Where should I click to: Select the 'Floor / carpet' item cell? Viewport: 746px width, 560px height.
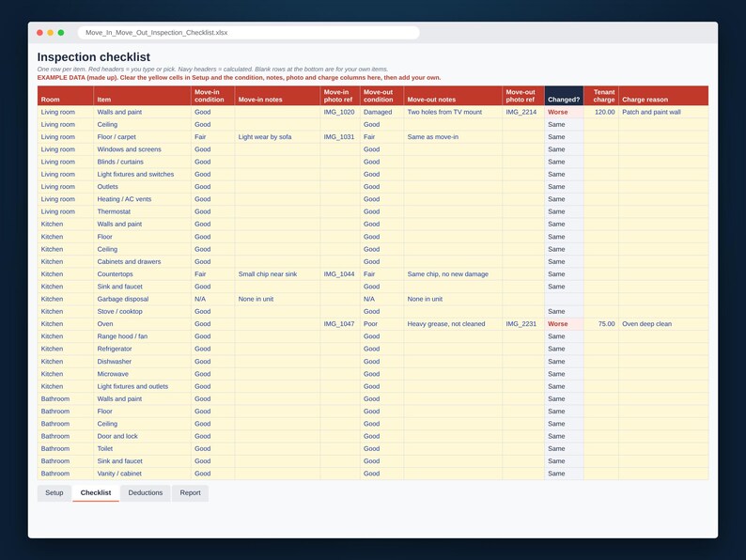point(142,136)
